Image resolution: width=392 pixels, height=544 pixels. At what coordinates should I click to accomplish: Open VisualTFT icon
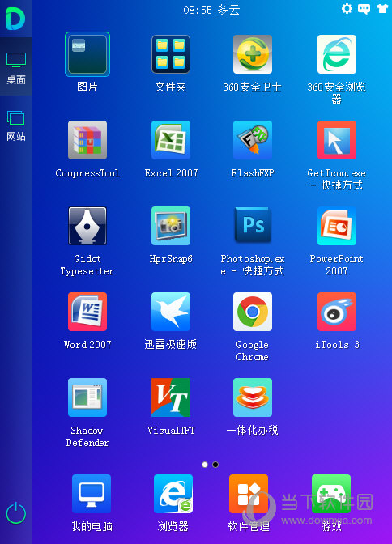point(170,397)
